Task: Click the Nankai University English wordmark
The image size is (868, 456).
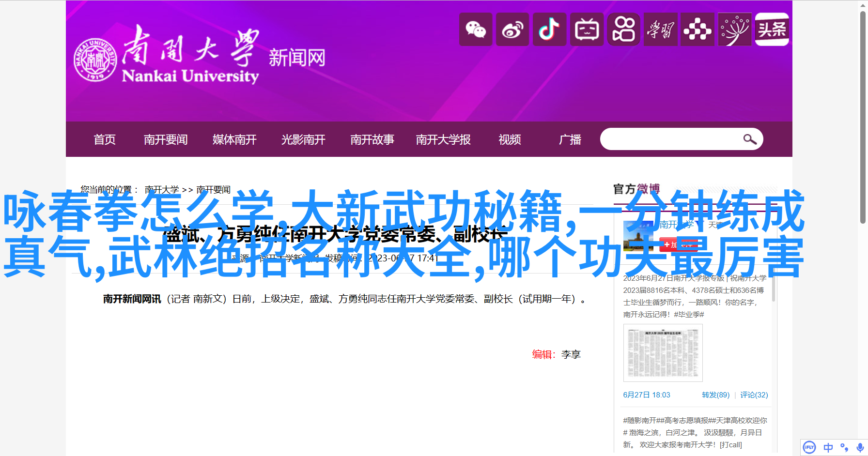Action: (x=190, y=76)
